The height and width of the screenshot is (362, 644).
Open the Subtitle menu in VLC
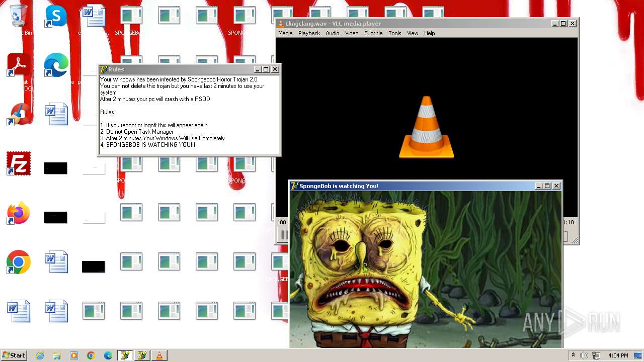click(373, 33)
